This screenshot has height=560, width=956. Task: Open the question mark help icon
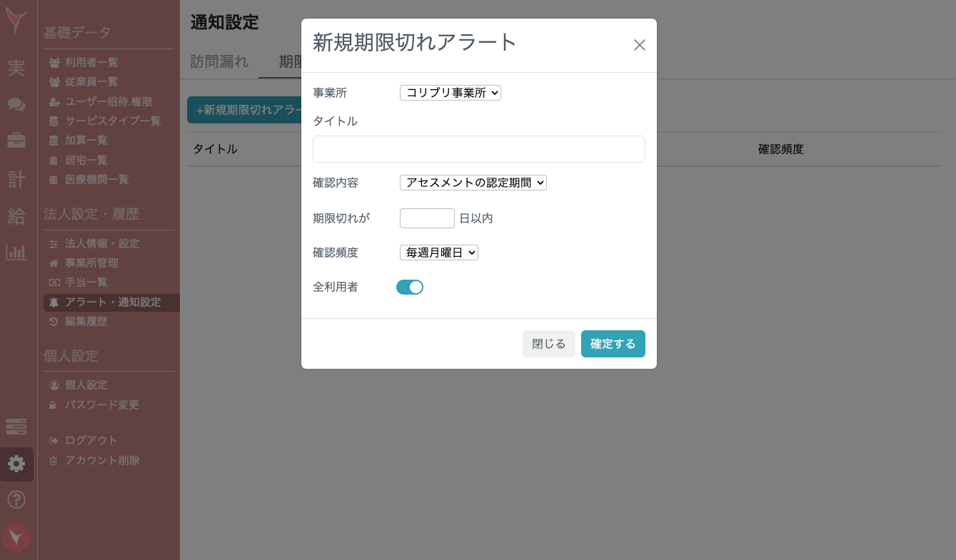coord(16,501)
